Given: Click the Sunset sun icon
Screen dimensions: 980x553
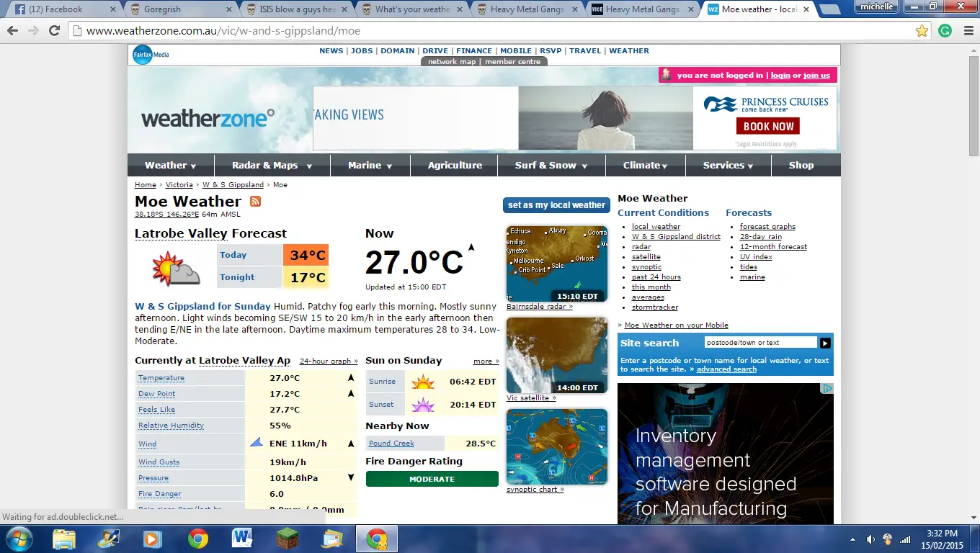Looking at the screenshot, I should [x=423, y=405].
